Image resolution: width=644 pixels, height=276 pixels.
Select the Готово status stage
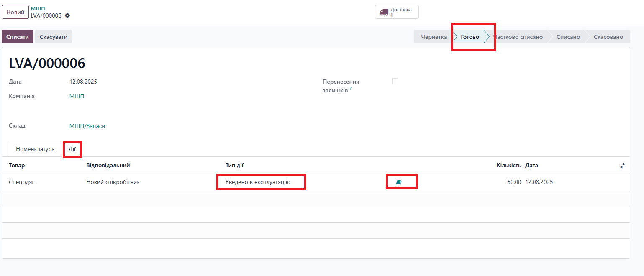coord(470,37)
